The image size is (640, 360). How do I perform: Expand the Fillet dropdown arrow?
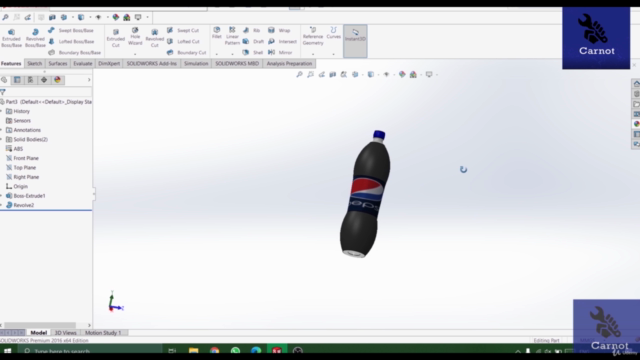(217, 54)
